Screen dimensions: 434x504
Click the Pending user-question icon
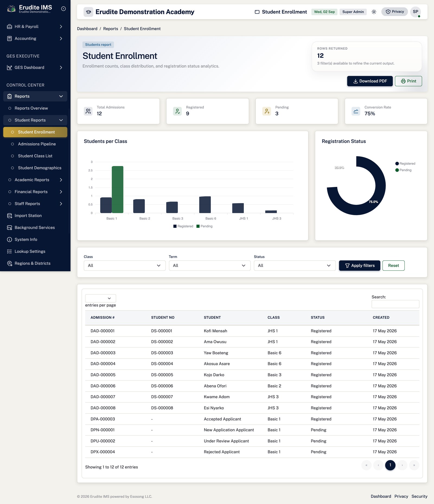coord(267,111)
